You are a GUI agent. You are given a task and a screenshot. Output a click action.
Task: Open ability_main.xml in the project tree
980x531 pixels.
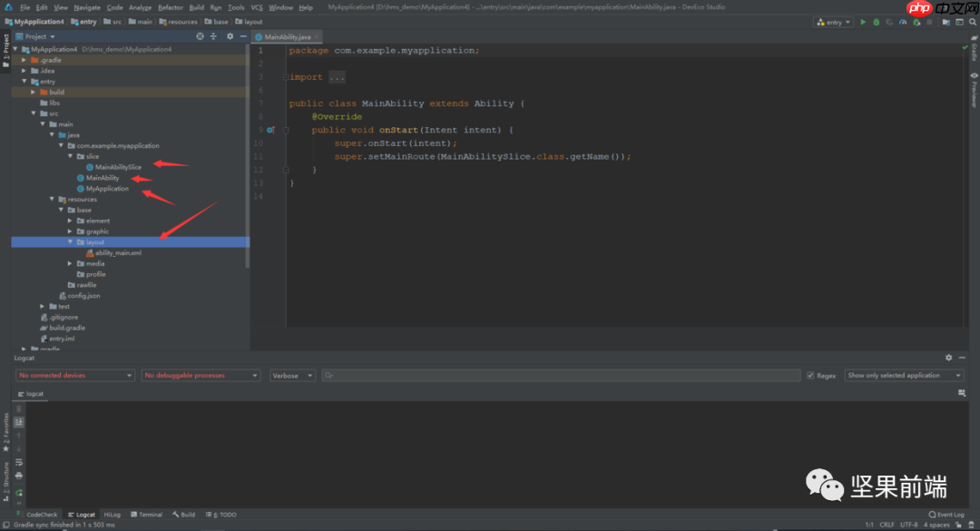(x=118, y=253)
